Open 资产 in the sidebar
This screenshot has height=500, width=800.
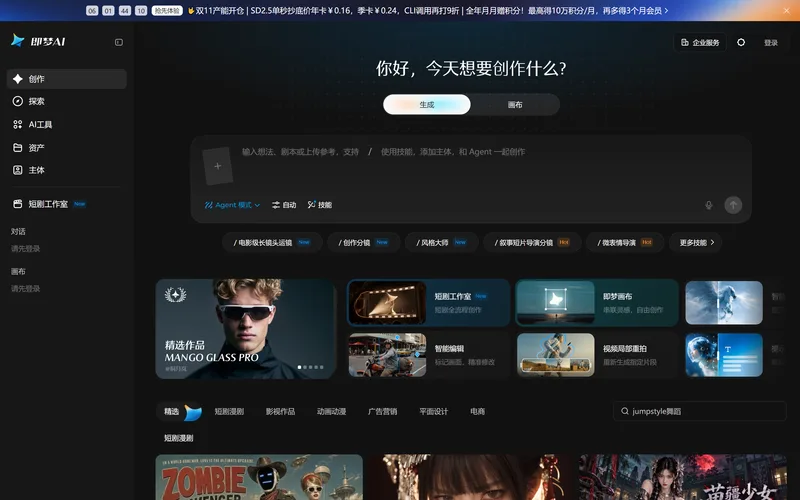[67, 147]
